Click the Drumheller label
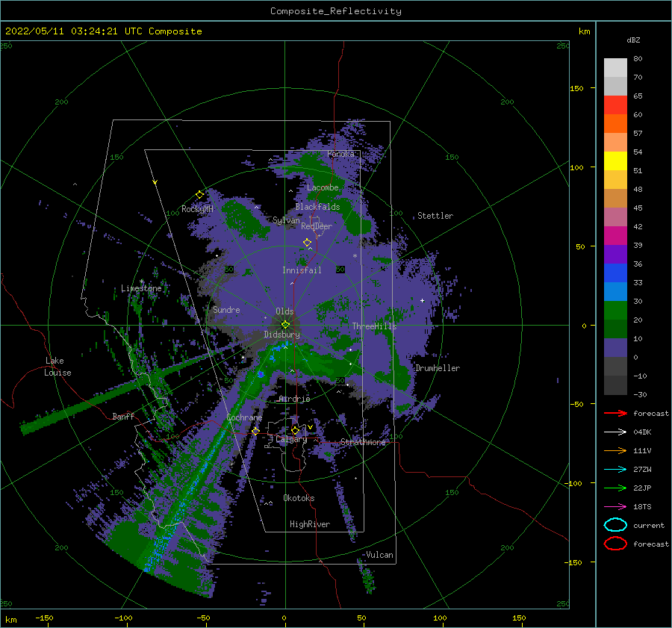Image resolution: width=672 pixels, height=628 pixels. point(438,368)
